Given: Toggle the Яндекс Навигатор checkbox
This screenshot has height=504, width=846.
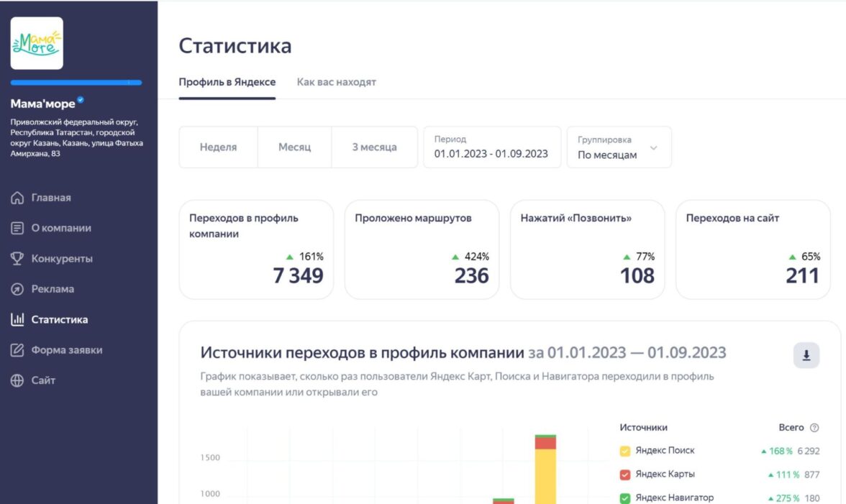Looking at the screenshot, I should tap(624, 499).
